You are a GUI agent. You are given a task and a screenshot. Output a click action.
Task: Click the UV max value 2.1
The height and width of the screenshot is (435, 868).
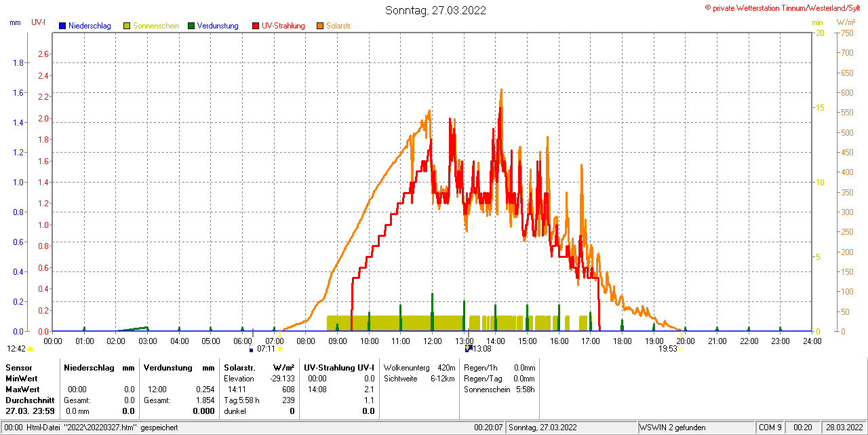(369, 390)
